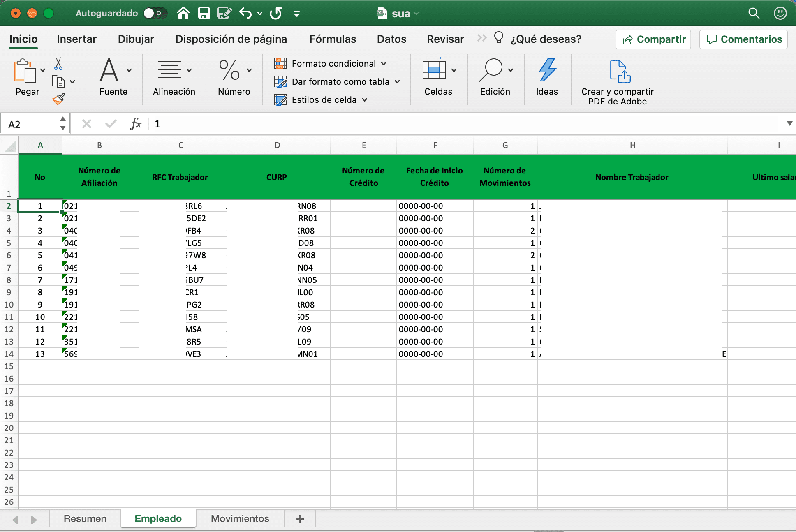Open the Comentarios panel
The width and height of the screenshot is (796, 532).
(743, 39)
